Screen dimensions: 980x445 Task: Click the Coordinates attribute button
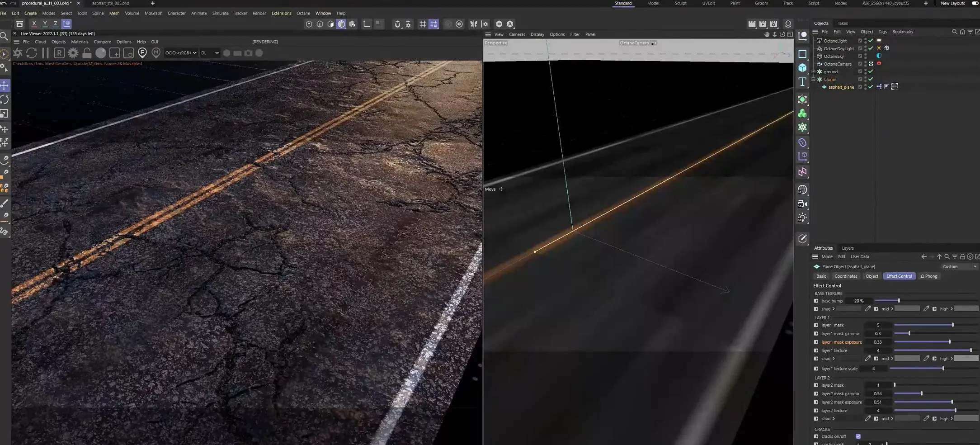(845, 276)
